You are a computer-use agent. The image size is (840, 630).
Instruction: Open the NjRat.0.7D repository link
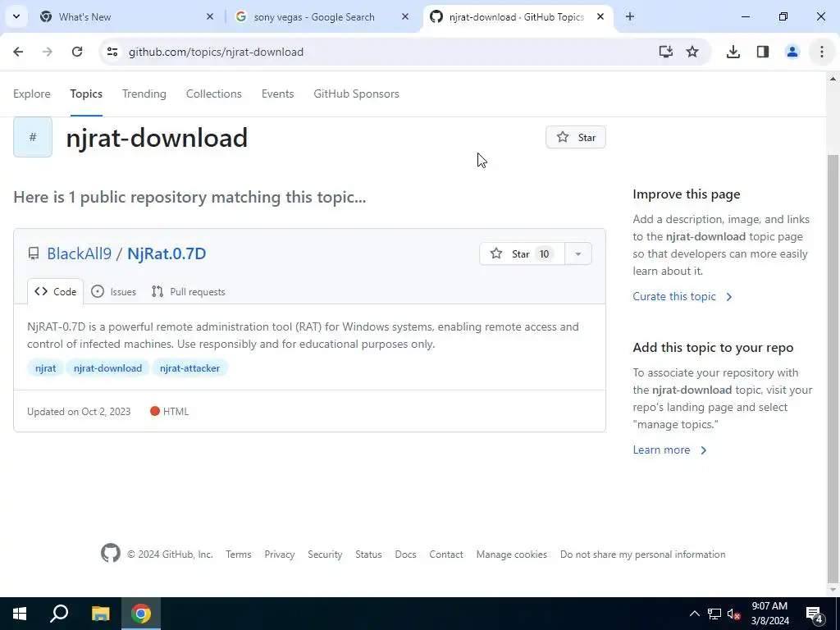point(167,253)
